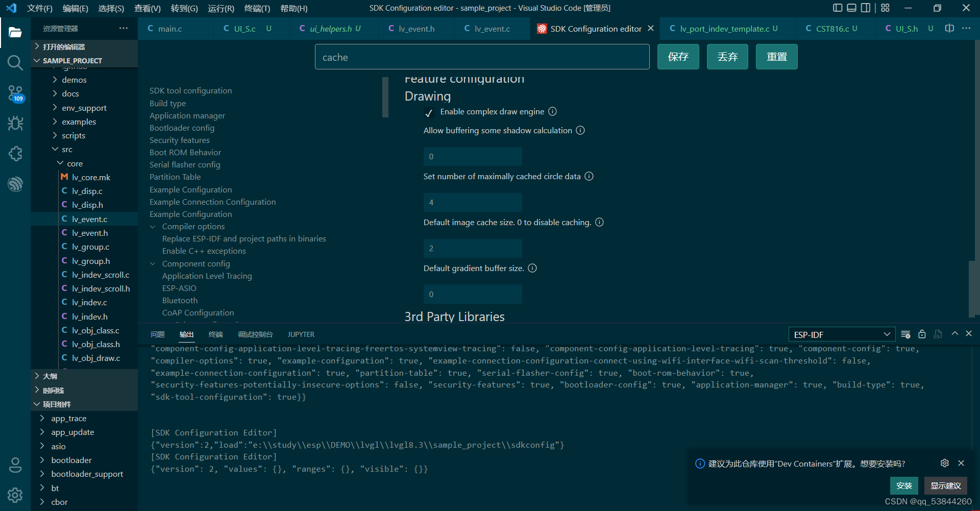The image size is (980, 511).
Task: Click the cached circle data value field
Action: (473, 202)
